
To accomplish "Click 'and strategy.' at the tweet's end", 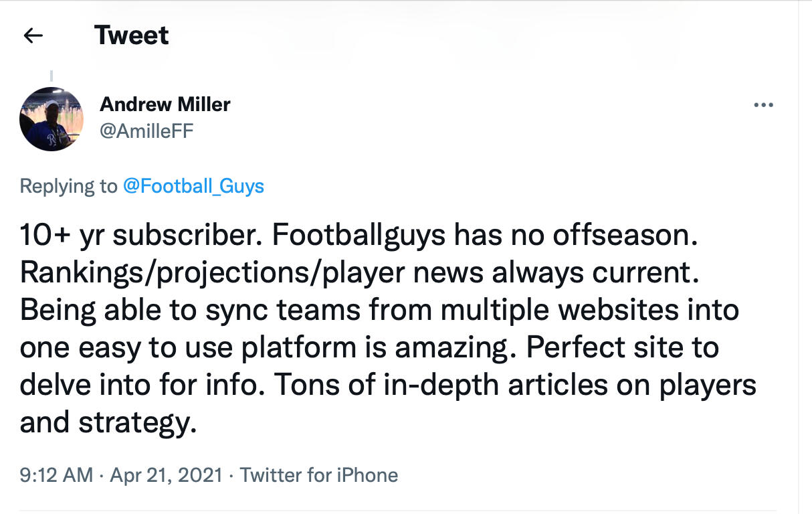I will point(108,423).
